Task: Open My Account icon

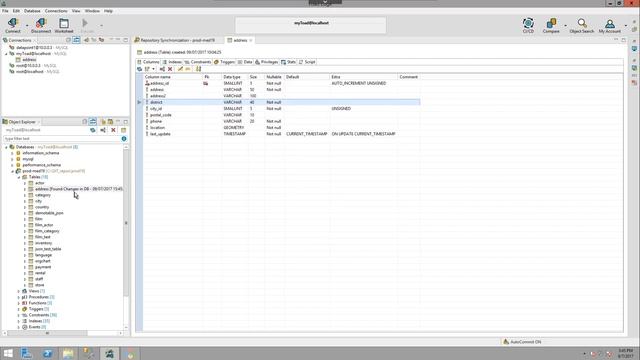Action: point(610,25)
